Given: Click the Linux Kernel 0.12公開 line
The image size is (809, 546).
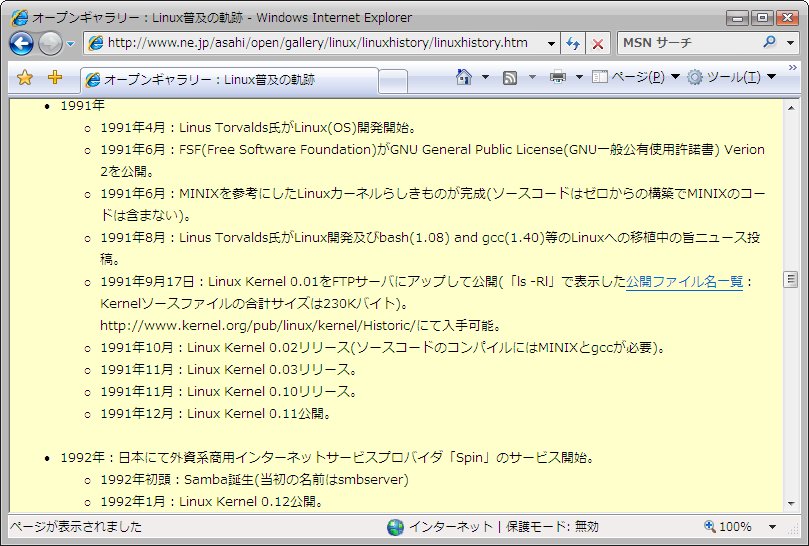Looking at the screenshot, I should [x=212, y=502].
